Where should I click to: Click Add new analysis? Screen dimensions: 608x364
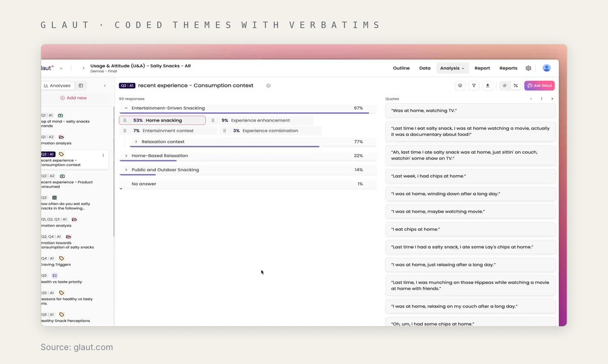click(73, 98)
